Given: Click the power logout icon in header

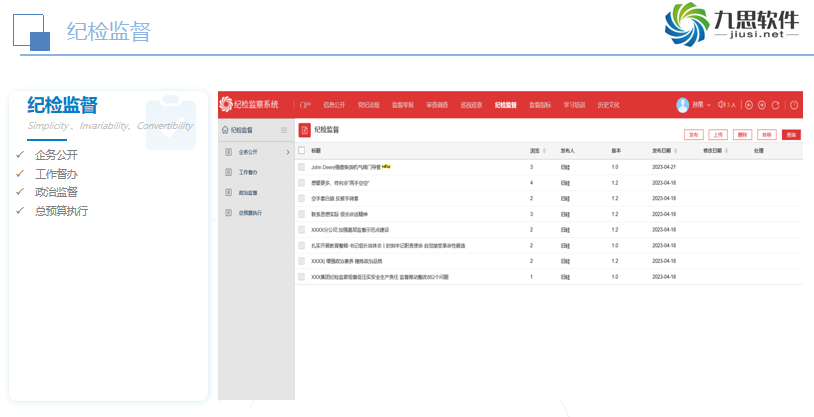Looking at the screenshot, I should coord(794,105).
